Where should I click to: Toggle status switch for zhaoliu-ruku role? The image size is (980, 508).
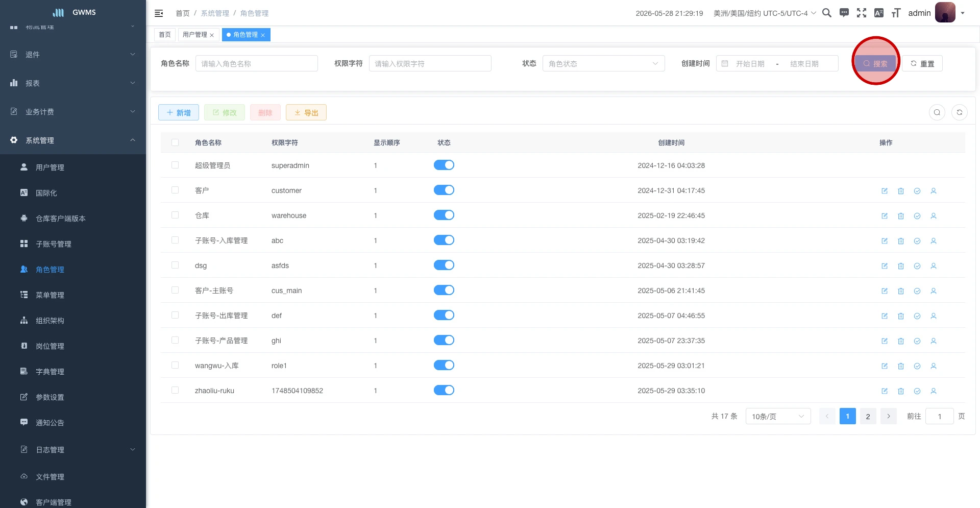click(444, 390)
